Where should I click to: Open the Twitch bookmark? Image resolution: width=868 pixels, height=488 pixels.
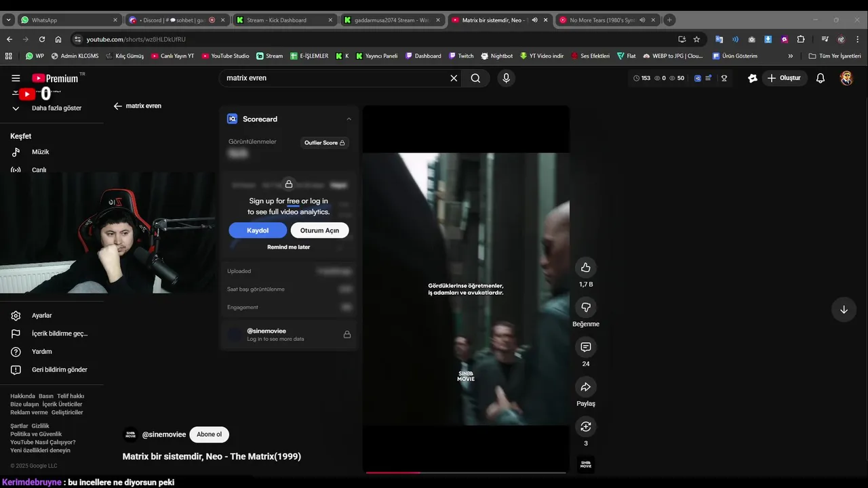[x=461, y=56]
